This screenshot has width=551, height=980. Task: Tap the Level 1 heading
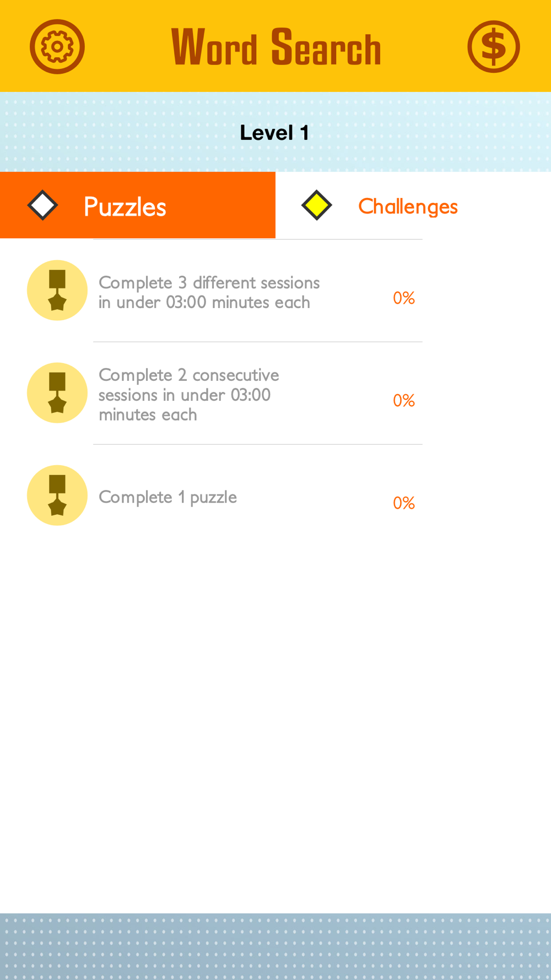click(274, 133)
